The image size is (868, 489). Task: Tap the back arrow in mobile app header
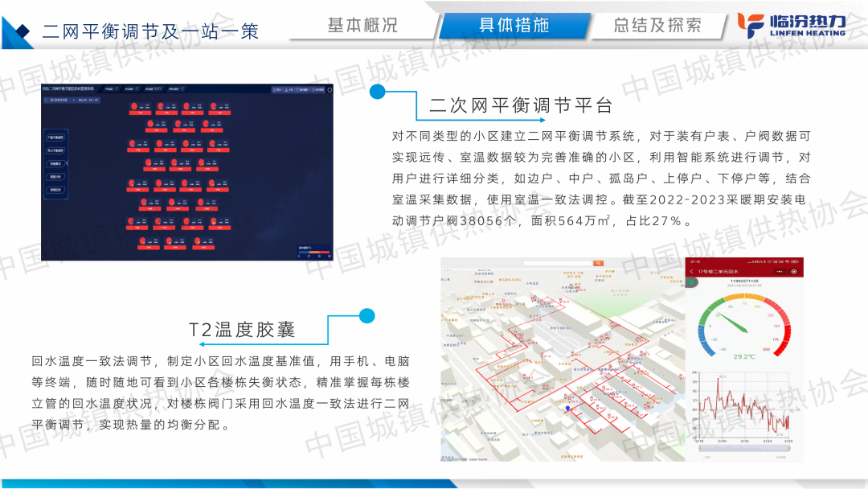(691, 272)
